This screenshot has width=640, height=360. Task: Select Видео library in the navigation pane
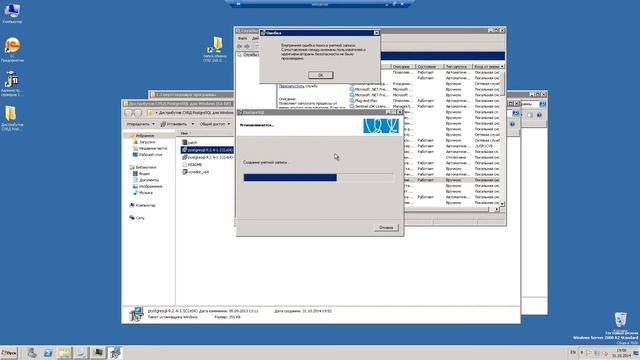coord(141,173)
